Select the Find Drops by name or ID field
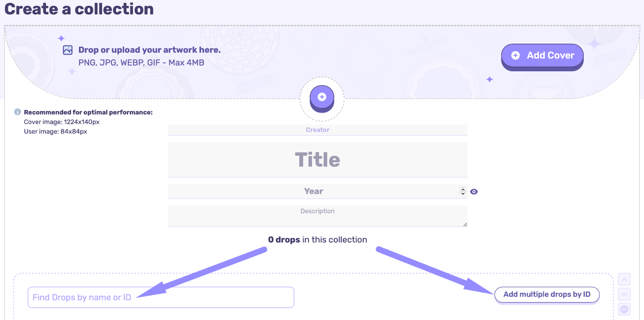The height and width of the screenshot is (320, 644). click(161, 297)
